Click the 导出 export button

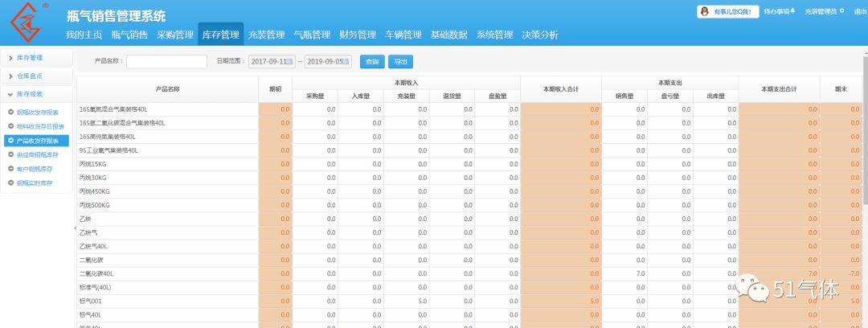tap(400, 62)
